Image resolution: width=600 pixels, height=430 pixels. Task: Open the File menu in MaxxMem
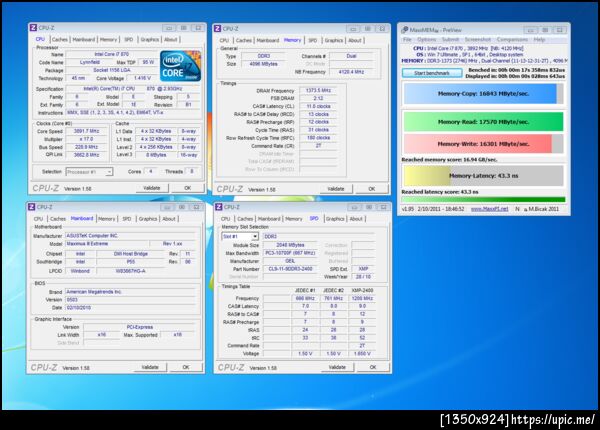tap(407, 39)
